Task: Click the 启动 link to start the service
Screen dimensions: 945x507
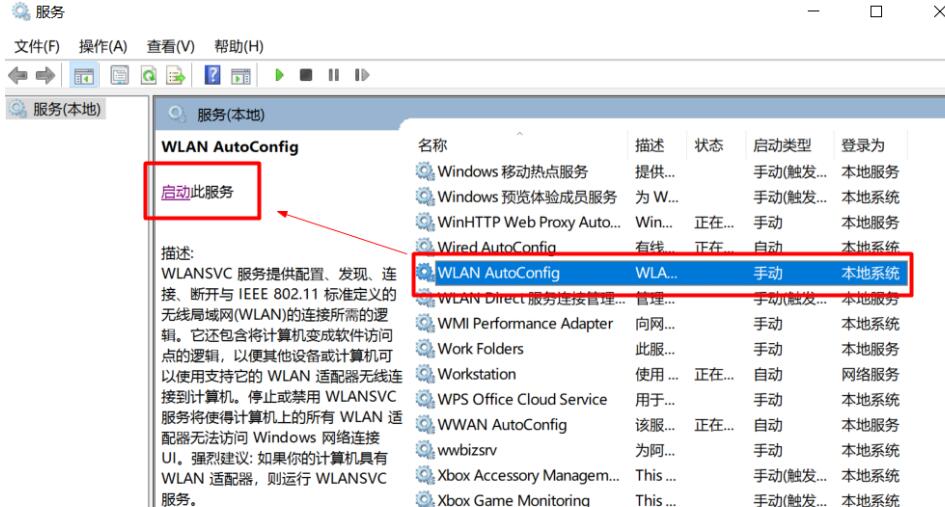Action: [x=175, y=192]
